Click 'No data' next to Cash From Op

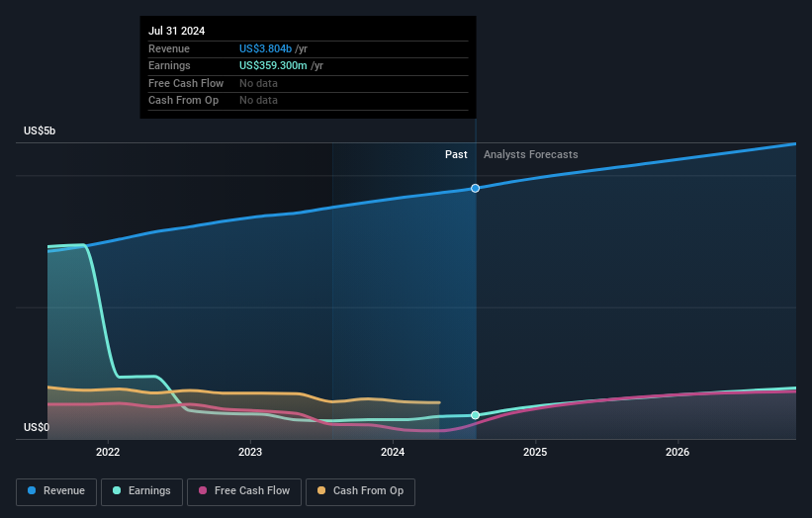pos(258,101)
